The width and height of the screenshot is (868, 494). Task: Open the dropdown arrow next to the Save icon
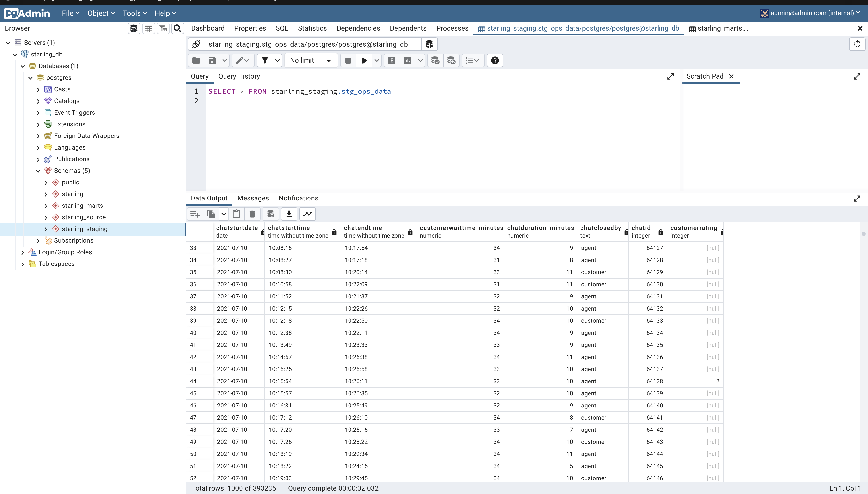pyautogui.click(x=225, y=60)
